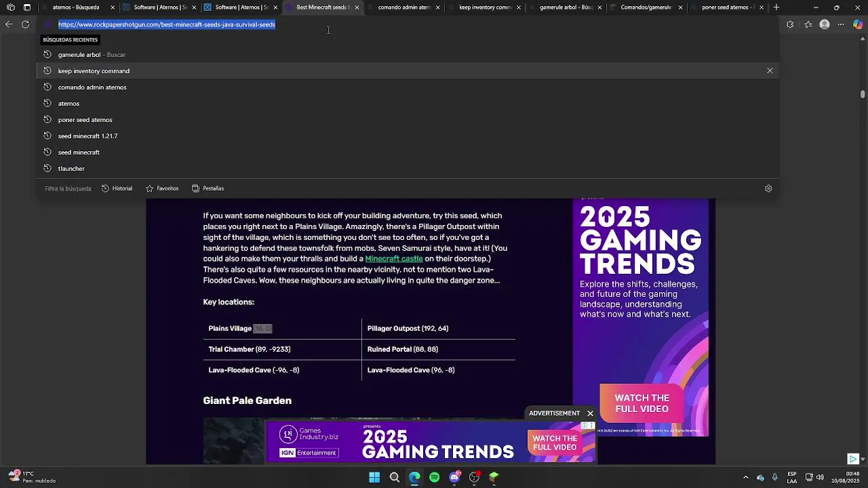Close the 'Best Minecraft seeds' tab
Viewport: 868px width, 488px height.
(x=357, y=7)
